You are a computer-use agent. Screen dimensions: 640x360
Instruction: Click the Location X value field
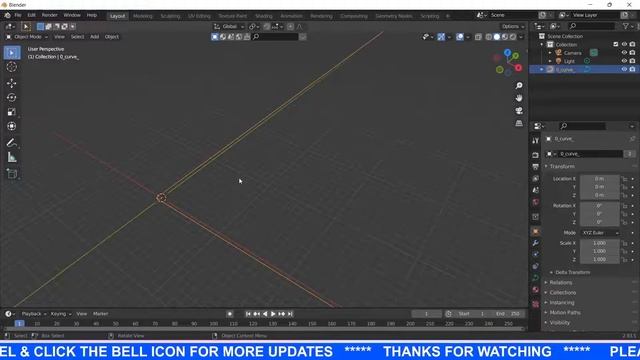click(599, 179)
